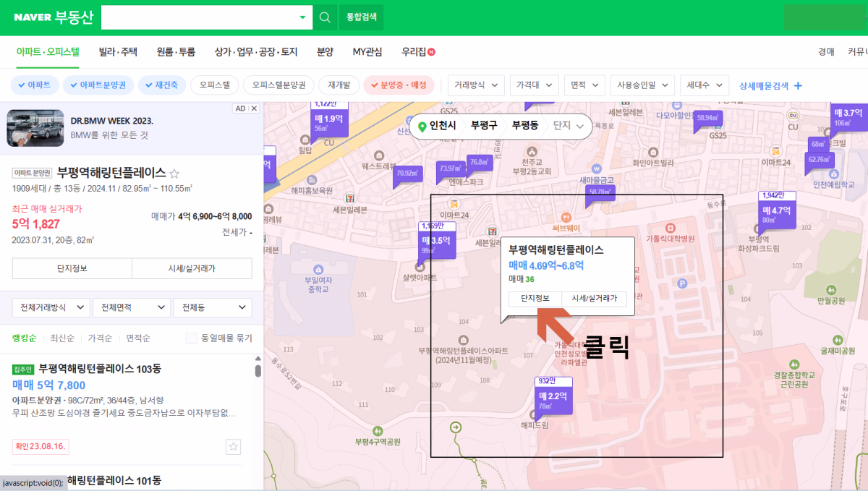Toggle the 아파트분양권 filter chip
868x491 pixels.
click(98, 85)
